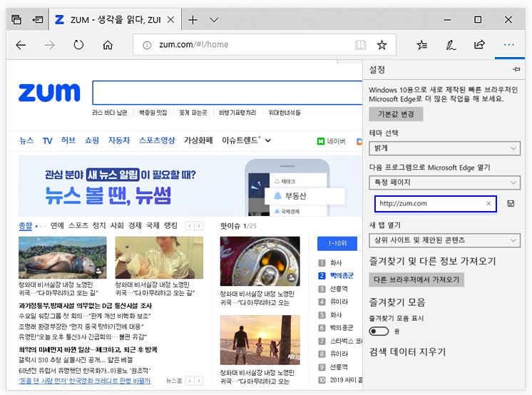Select the 스포츠 news tab
Screen dimensions: 532x395
pyautogui.click(x=78, y=225)
